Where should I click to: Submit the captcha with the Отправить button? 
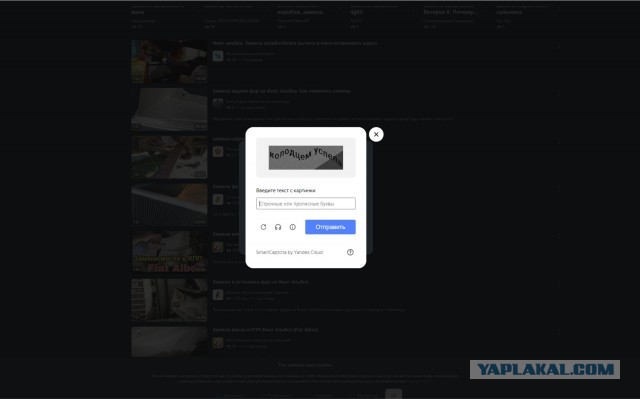click(330, 227)
